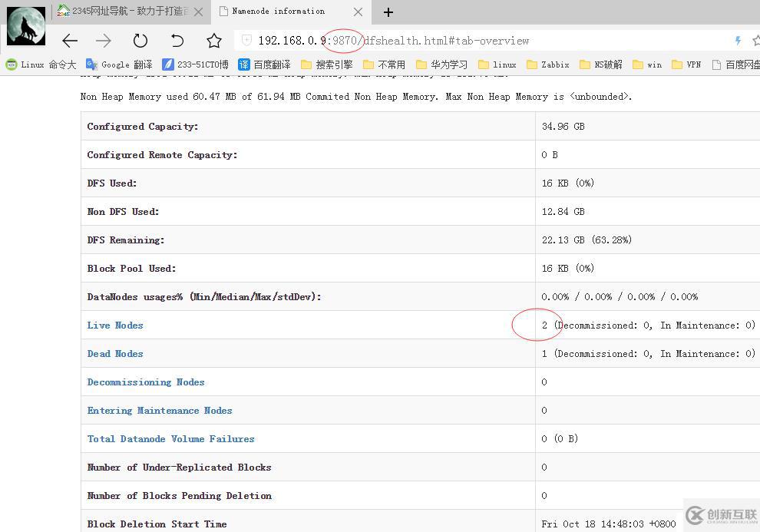Image resolution: width=760 pixels, height=532 pixels.
Task: Open a new tab with the plus button
Action: click(388, 12)
